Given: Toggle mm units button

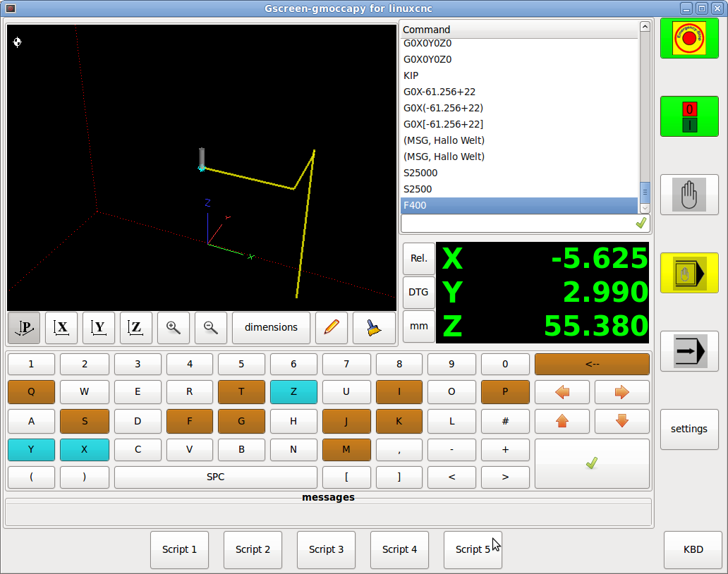Looking at the screenshot, I should coord(419,326).
